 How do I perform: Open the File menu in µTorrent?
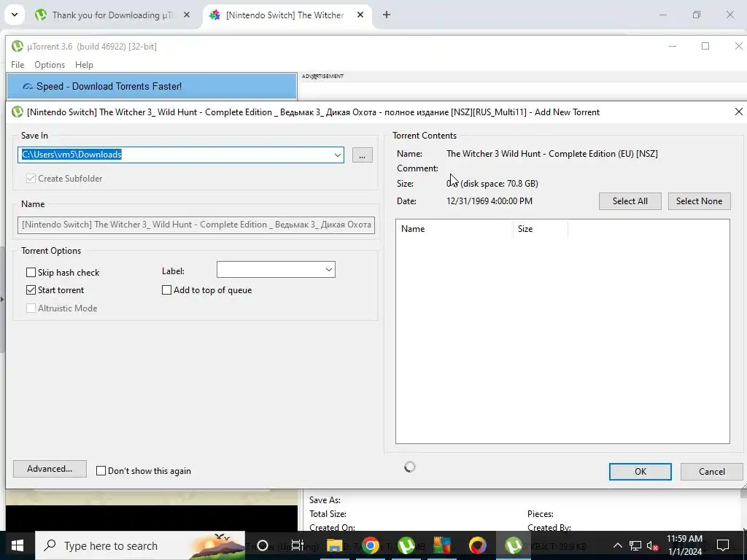point(18,65)
